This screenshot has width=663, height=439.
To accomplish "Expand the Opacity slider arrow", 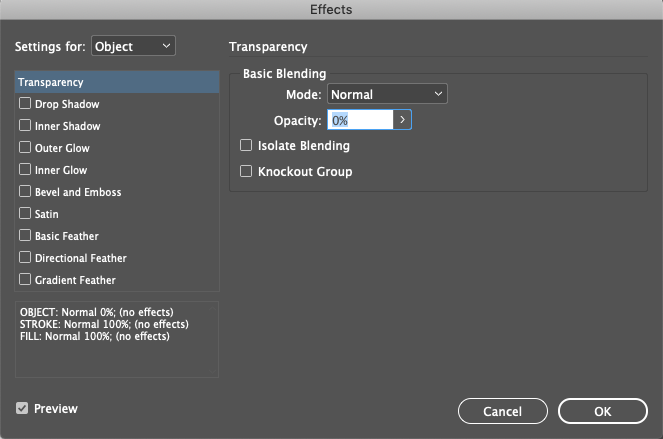I will (x=403, y=120).
